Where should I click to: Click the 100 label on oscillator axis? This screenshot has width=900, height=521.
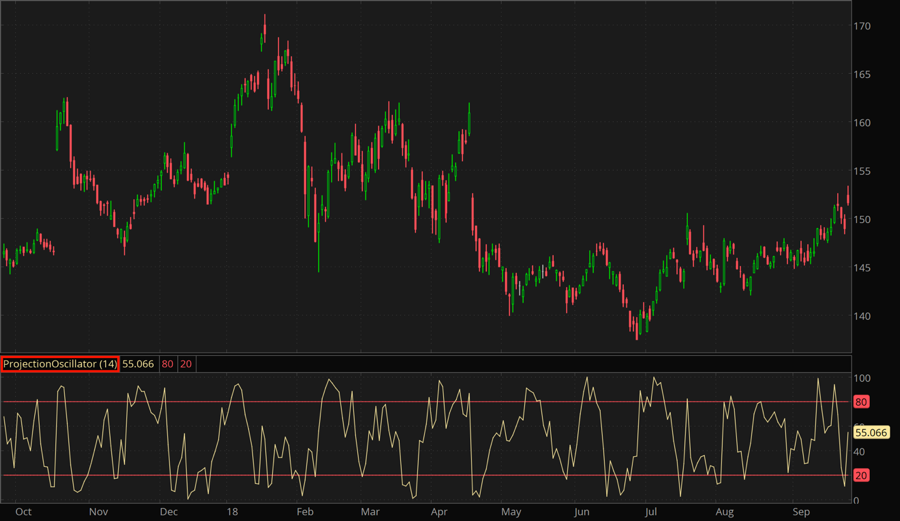click(x=862, y=378)
